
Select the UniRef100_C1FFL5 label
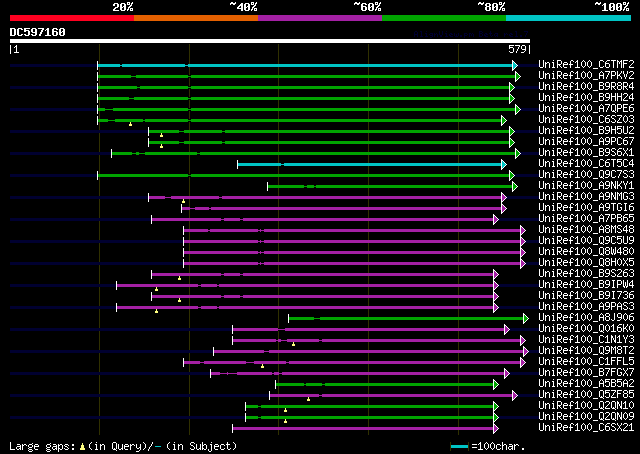tap(586, 362)
